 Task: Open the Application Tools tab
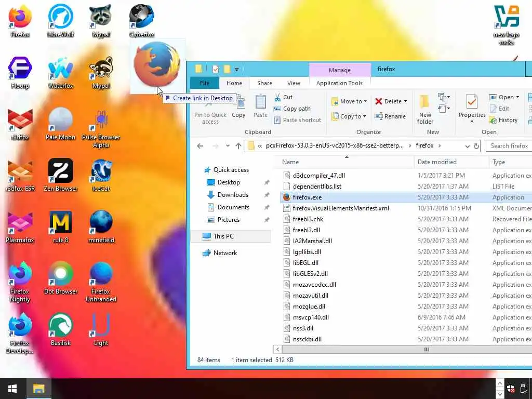339,83
